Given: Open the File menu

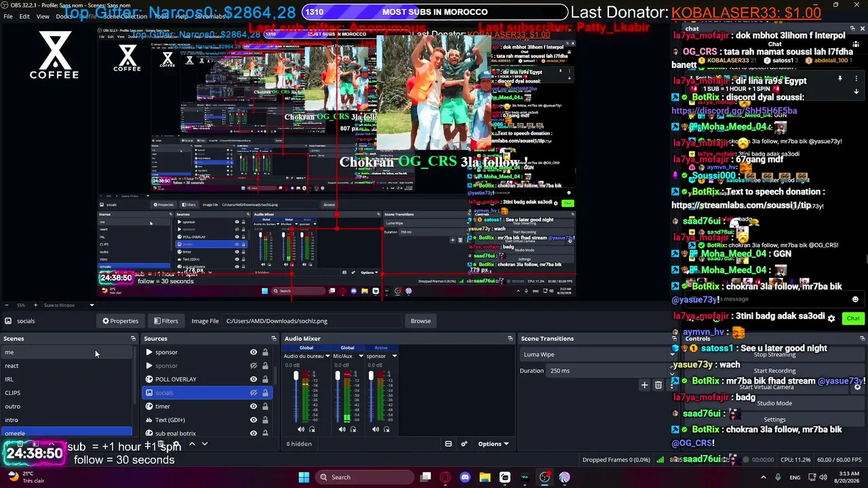Looking at the screenshot, I should pos(8,16).
